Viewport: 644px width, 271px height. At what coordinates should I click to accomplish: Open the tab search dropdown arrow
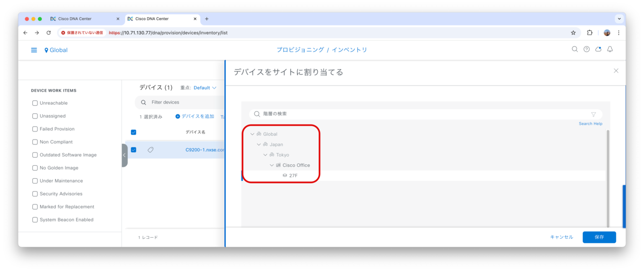click(x=619, y=19)
